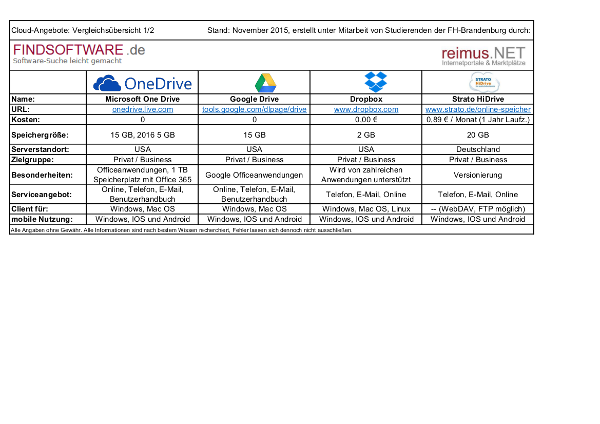Select the 'Google Drive' name cell
The width and height of the screenshot is (600, 424).
[254, 99]
